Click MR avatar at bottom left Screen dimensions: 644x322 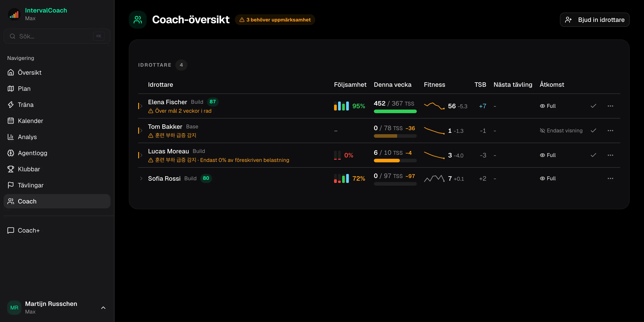[14, 307]
